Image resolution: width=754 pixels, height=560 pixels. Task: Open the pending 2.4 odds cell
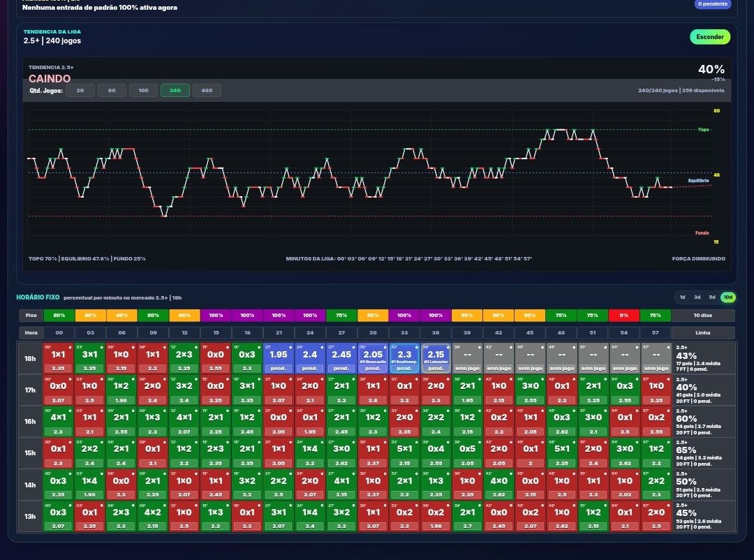[x=310, y=358]
